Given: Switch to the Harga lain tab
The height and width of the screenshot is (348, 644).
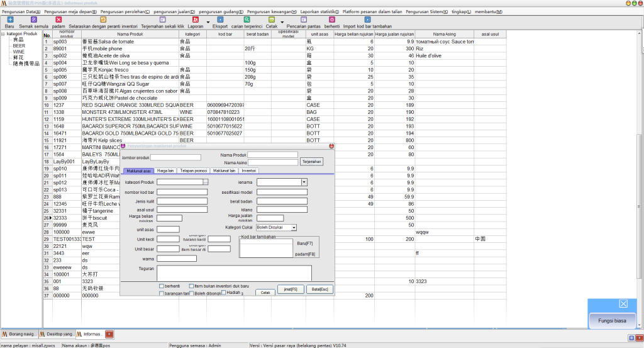Looking at the screenshot, I should [165, 171].
